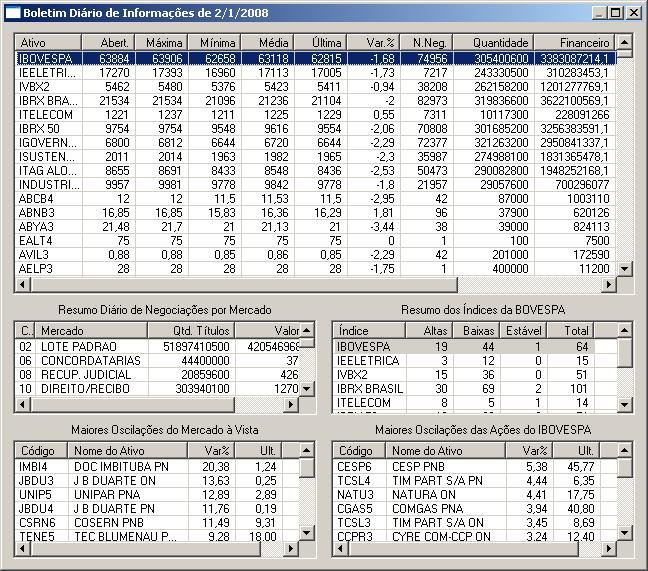Sort main table by Var.% column header
The image size is (648, 571).
(x=375, y=43)
